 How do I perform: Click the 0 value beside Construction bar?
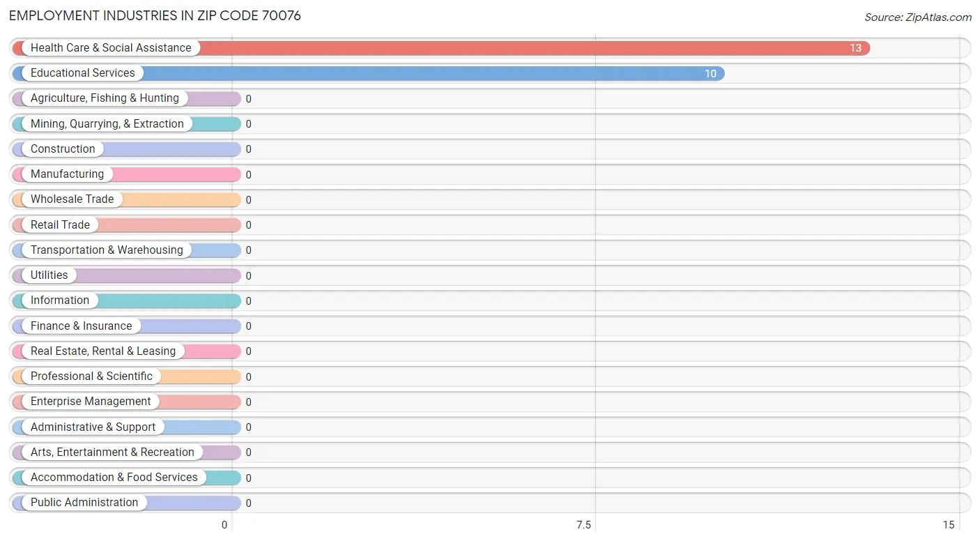tap(249, 149)
